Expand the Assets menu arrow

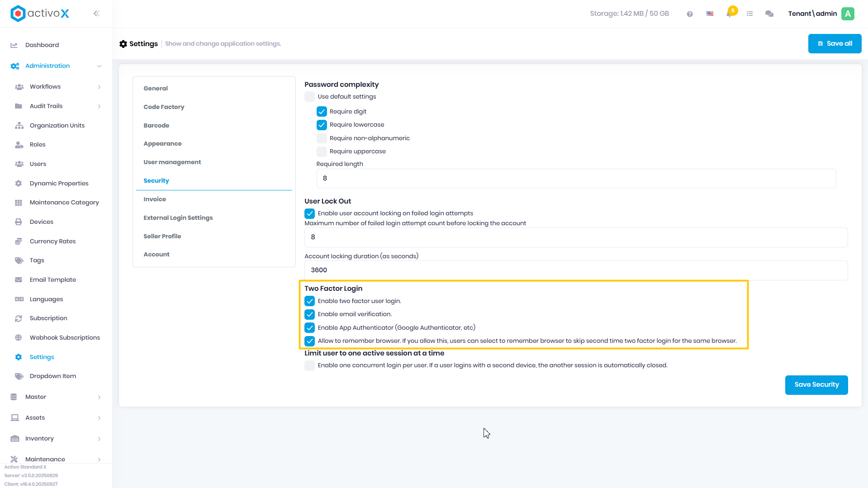pyautogui.click(x=99, y=418)
